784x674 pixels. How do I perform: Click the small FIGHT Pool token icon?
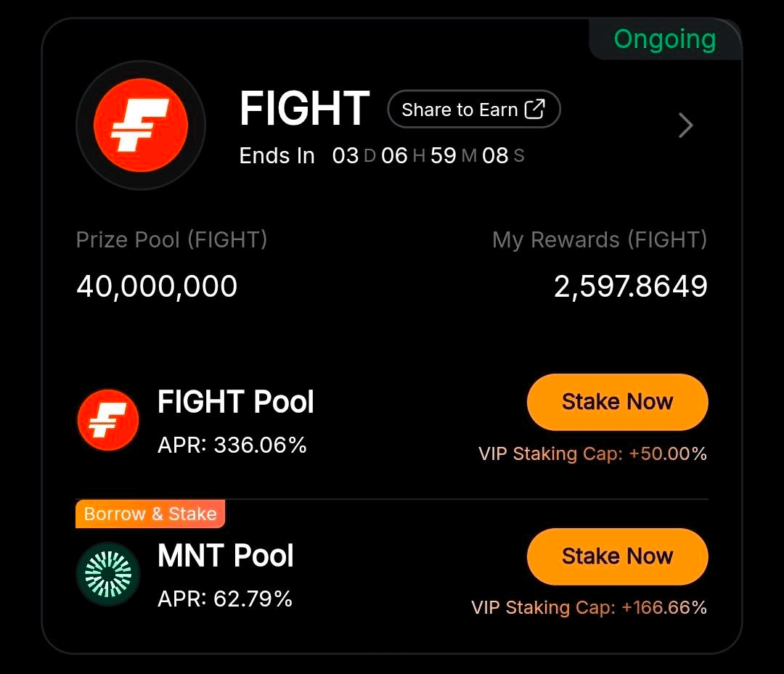(x=108, y=420)
